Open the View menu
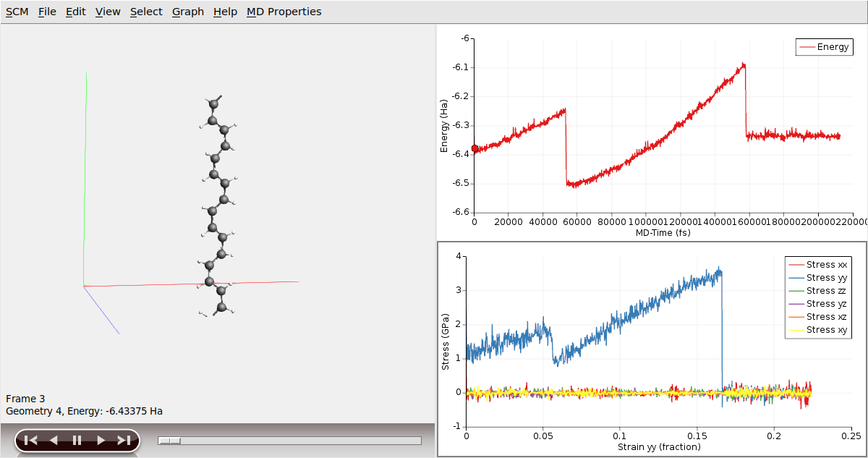Viewport: 868px width, 458px height. [x=108, y=12]
